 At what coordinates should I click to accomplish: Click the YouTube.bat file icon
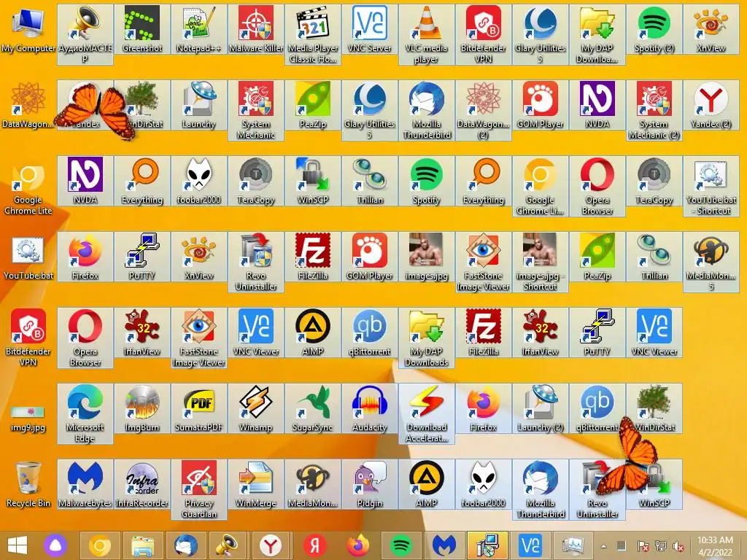pos(28,257)
